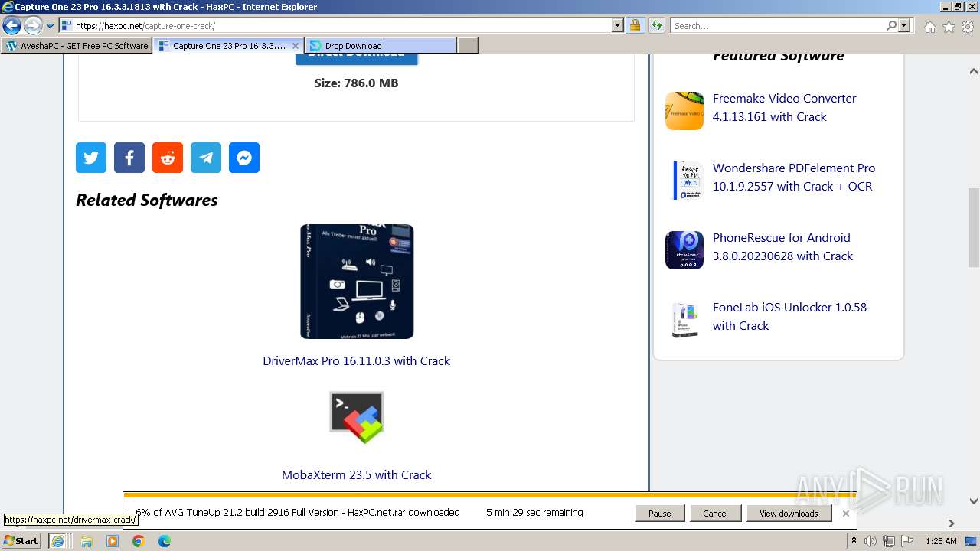Switch to Drop Download tab
Image resolution: width=980 pixels, height=551 pixels.
(x=381, y=46)
